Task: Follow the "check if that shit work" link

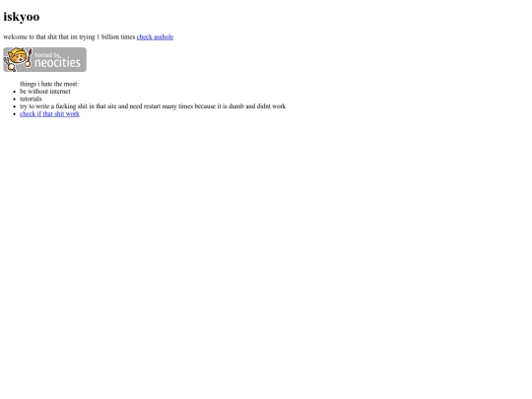Action: pyautogui.click(x=49, y=114)
